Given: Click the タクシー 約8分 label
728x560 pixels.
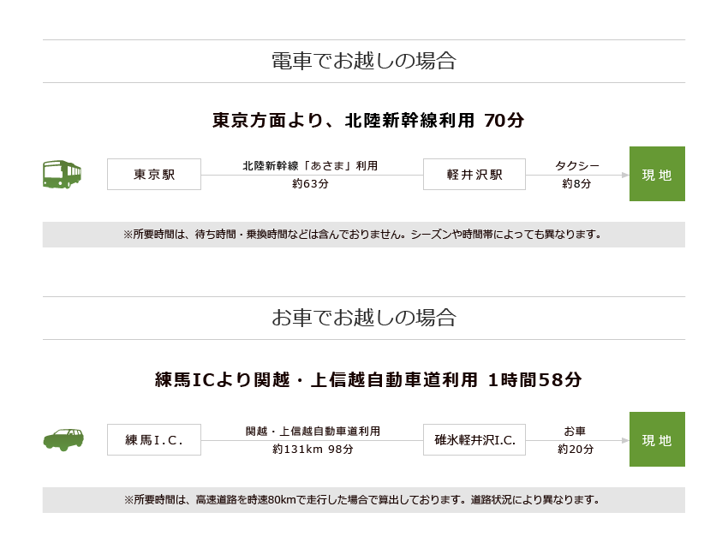Looking at the screenshot, I should click(576, 175).
